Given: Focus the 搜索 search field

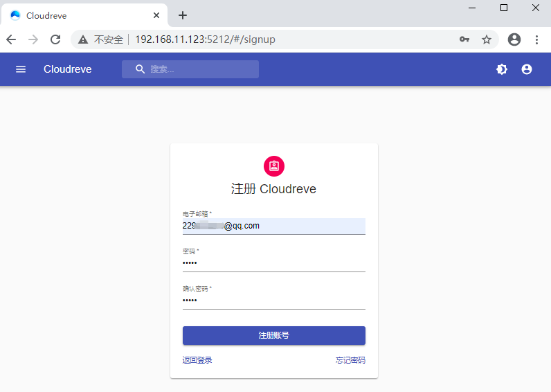Looking at the screenshot, I should pyautogui.click(x=190, y=69).
